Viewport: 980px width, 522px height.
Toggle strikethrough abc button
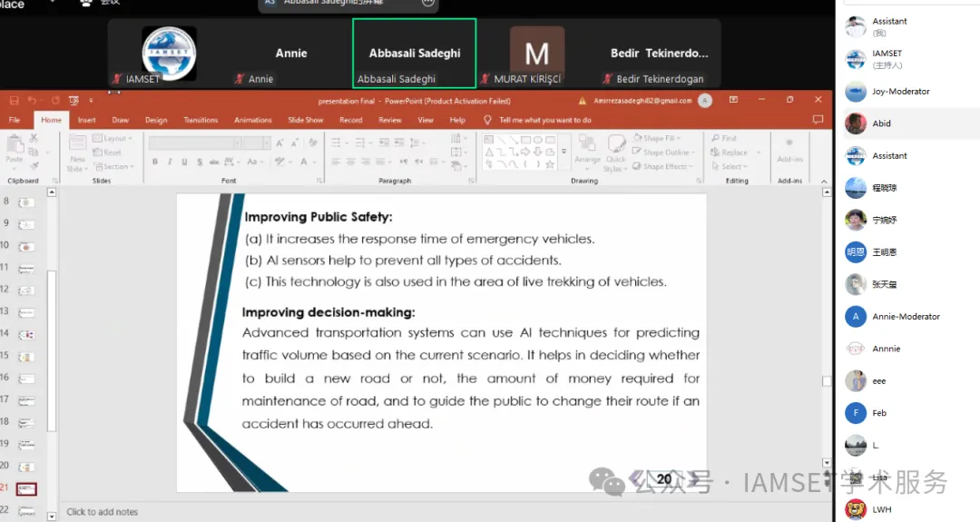pyautogui.click(x=214, y=162)
